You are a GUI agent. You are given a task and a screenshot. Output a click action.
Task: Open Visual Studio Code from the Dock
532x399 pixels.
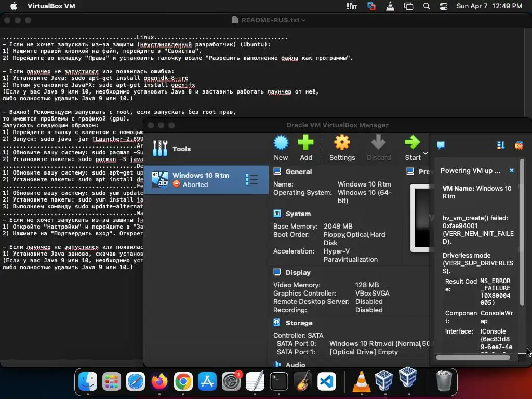tap(327, 381)
